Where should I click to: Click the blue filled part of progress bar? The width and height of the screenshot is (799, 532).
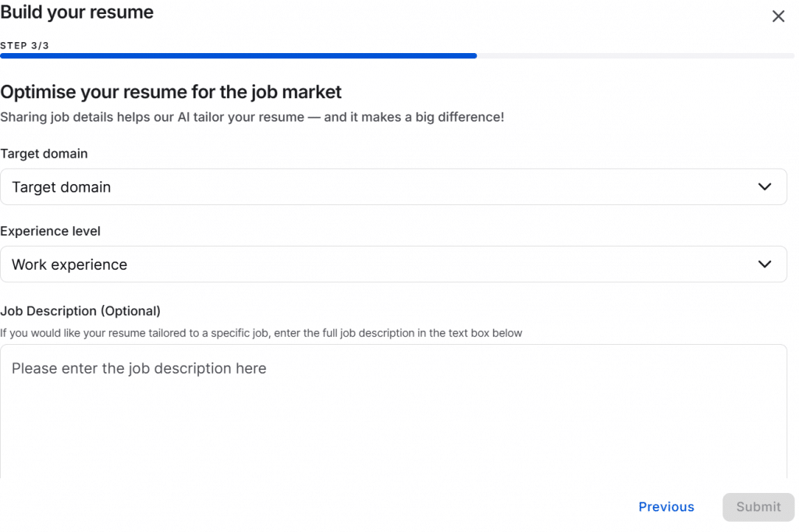(x=238, y=56)
